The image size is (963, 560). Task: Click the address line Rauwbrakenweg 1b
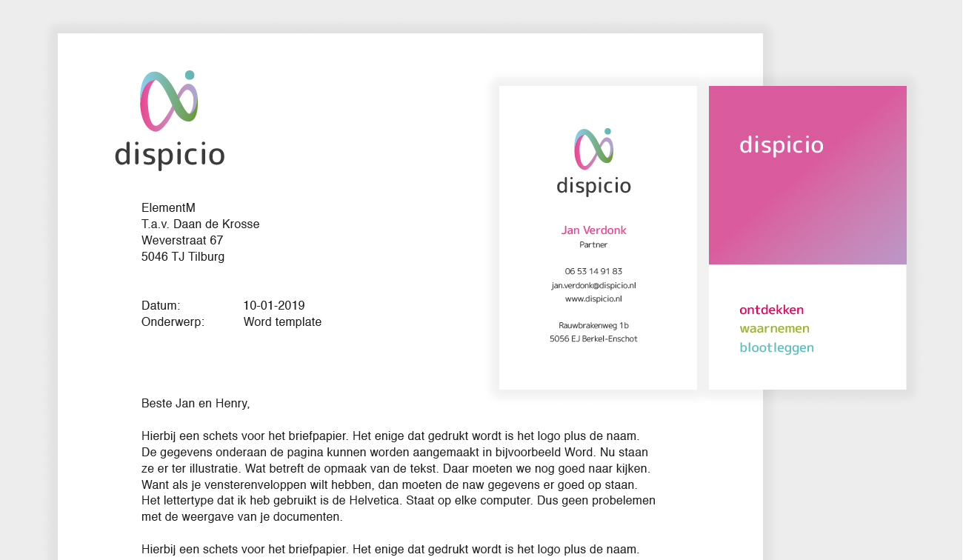[x=593, y=325]
